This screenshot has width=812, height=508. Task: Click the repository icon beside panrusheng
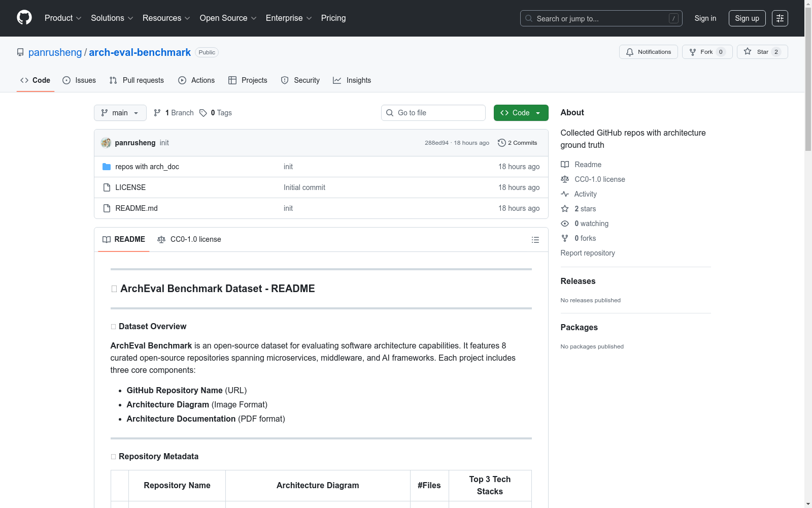20,52
